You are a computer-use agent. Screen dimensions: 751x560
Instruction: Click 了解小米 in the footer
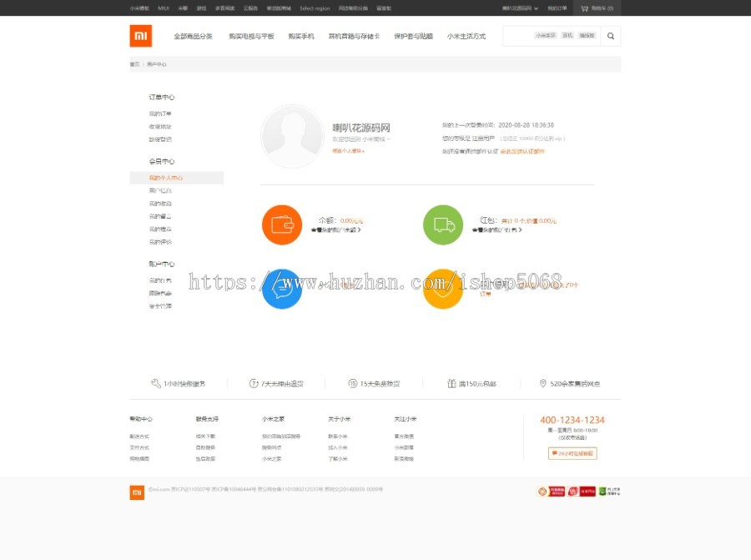(x=338, y=459)
